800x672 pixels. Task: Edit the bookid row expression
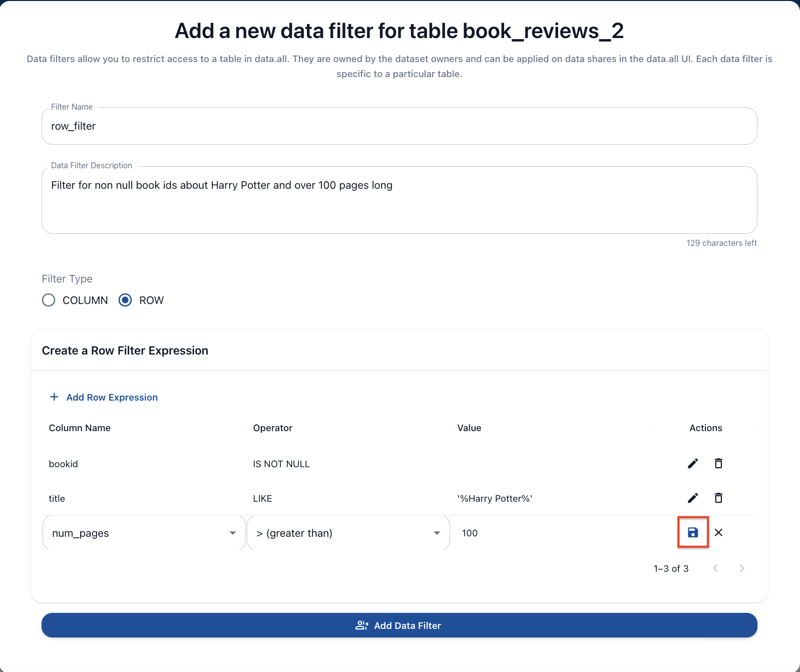pyautogui.click(x=693, y=464)
